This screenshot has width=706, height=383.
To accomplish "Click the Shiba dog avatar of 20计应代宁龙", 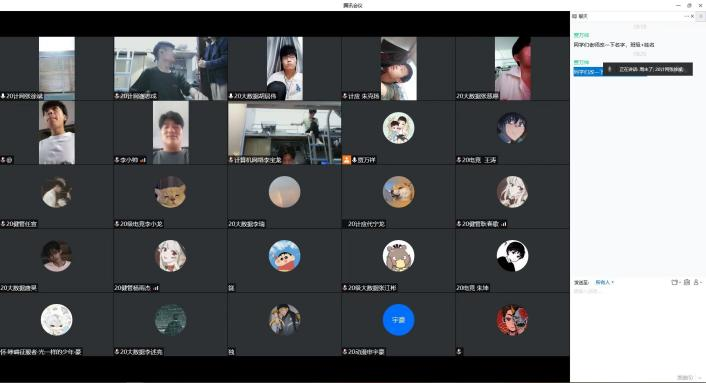I will 398,192.
